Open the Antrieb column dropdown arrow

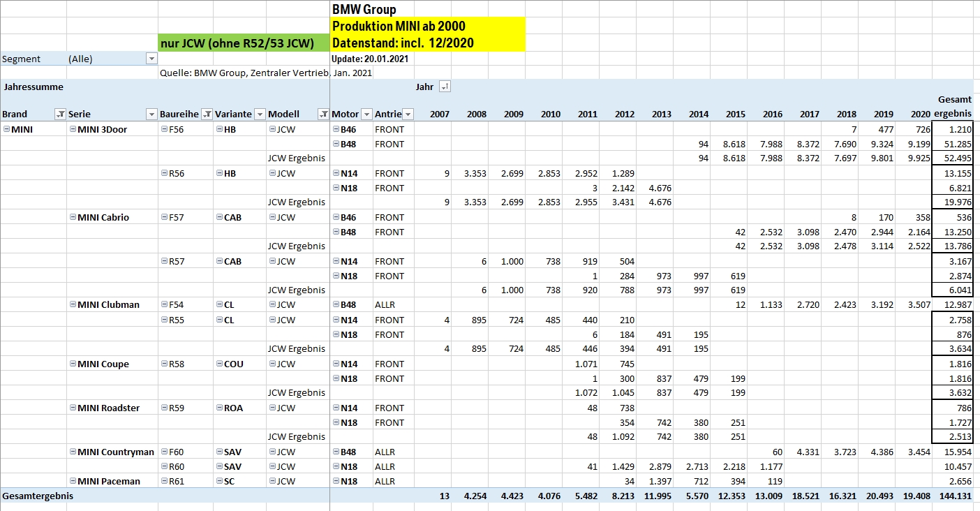[x=408, y=114]
